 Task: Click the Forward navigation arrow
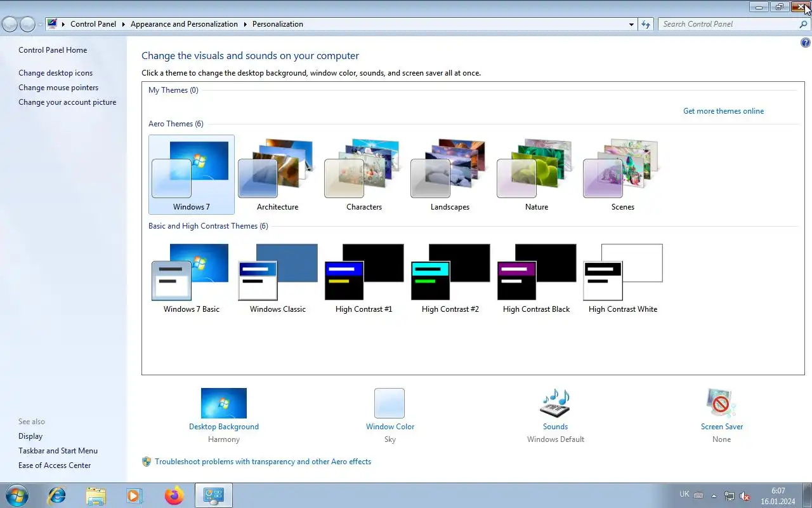(x=27, y=24)
